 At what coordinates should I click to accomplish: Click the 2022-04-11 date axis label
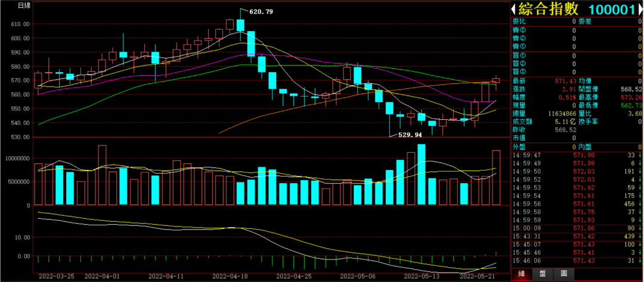pyautogui.click(x=166, y=276)
